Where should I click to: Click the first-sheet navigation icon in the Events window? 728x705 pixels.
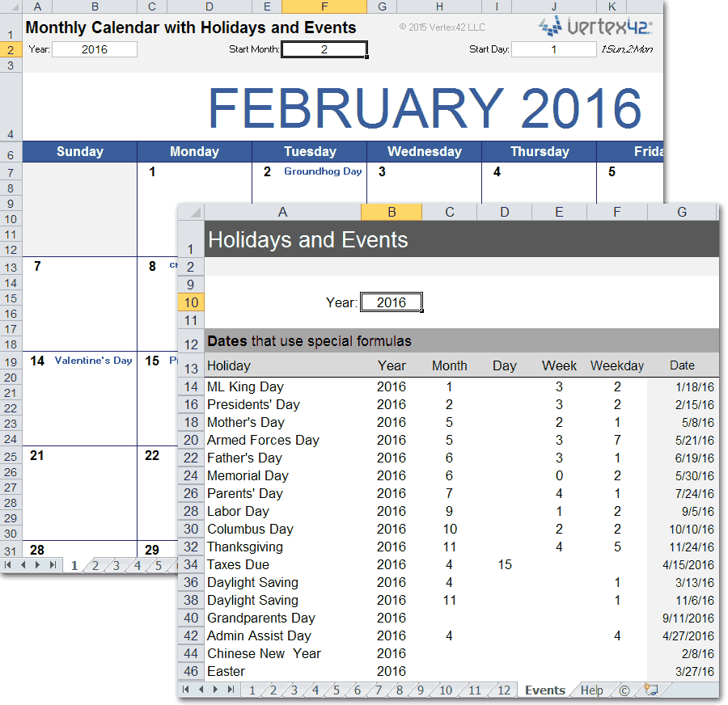185,690
